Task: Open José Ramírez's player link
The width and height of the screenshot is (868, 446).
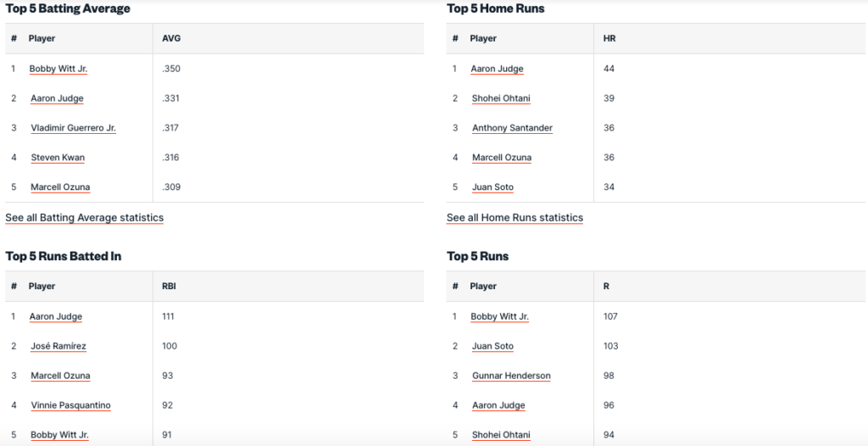Action: 58,346
